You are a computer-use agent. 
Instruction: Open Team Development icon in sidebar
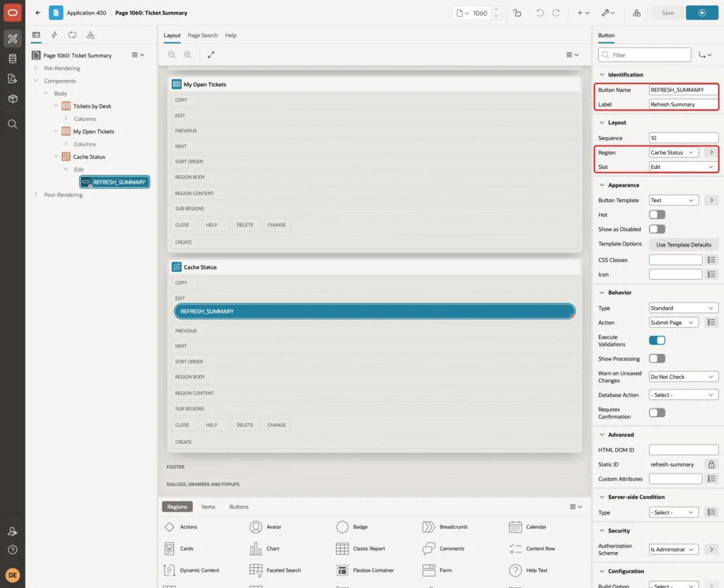click(x=13, y=78)
